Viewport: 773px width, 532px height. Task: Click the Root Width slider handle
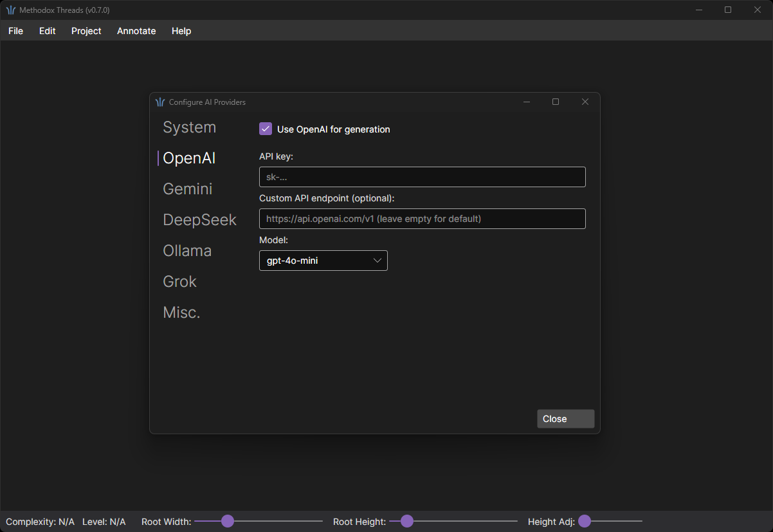point(228,521)
